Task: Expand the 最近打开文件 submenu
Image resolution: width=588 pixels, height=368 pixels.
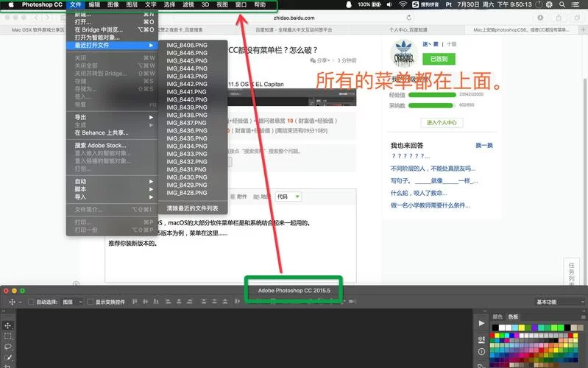Action: [x=112, y=45]
